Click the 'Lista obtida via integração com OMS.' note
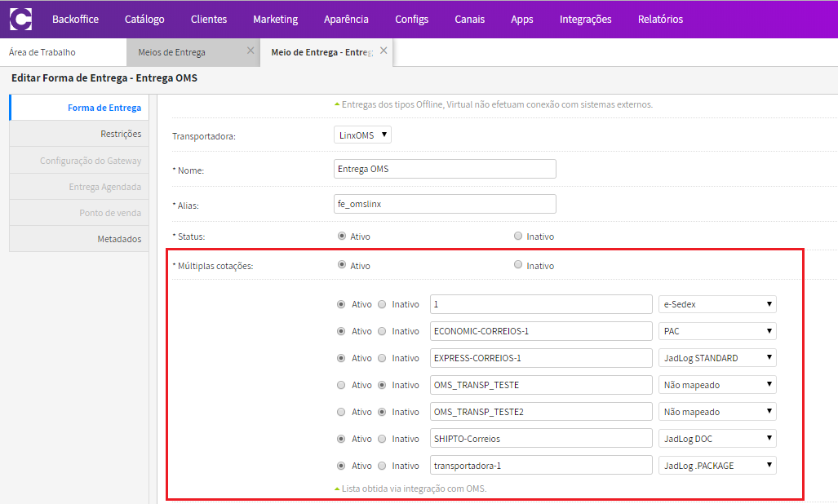The image size is (838, 504). pyautogui.click(x=415, y=489)
